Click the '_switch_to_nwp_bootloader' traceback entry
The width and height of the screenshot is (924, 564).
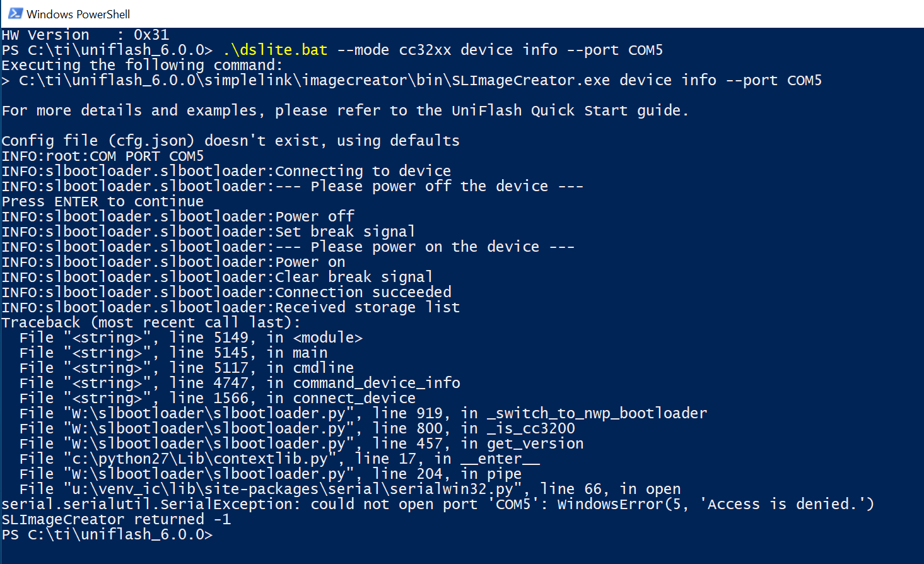tap(363, 413)
